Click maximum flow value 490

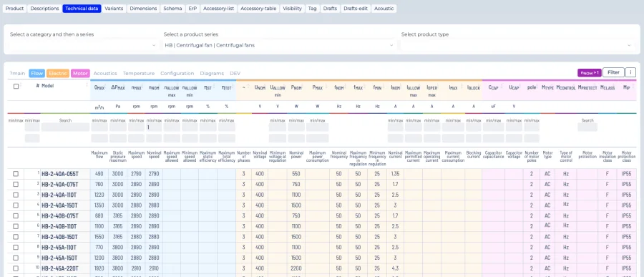(x=99, y=174)
